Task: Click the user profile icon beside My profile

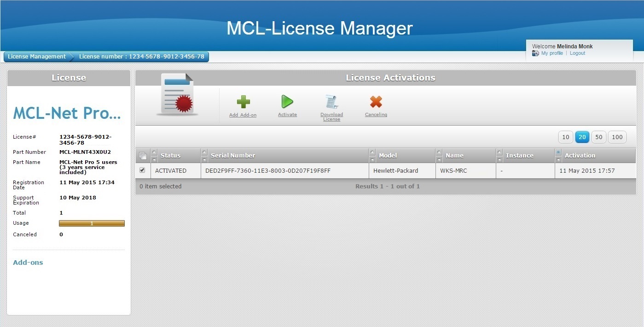Action: [x=535, y=53]
